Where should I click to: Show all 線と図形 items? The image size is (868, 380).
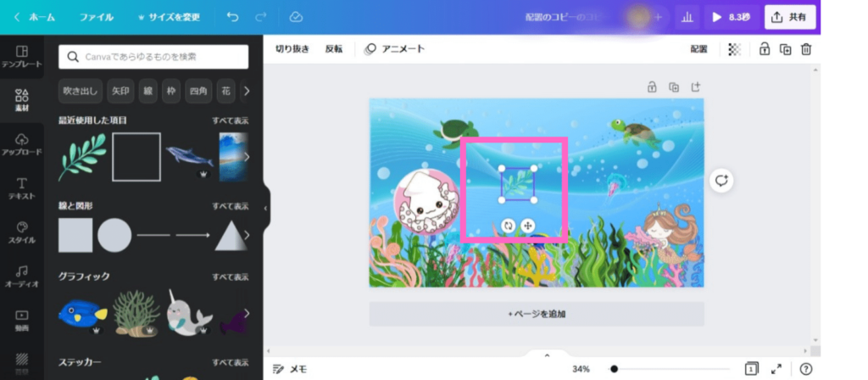(231, 206)
